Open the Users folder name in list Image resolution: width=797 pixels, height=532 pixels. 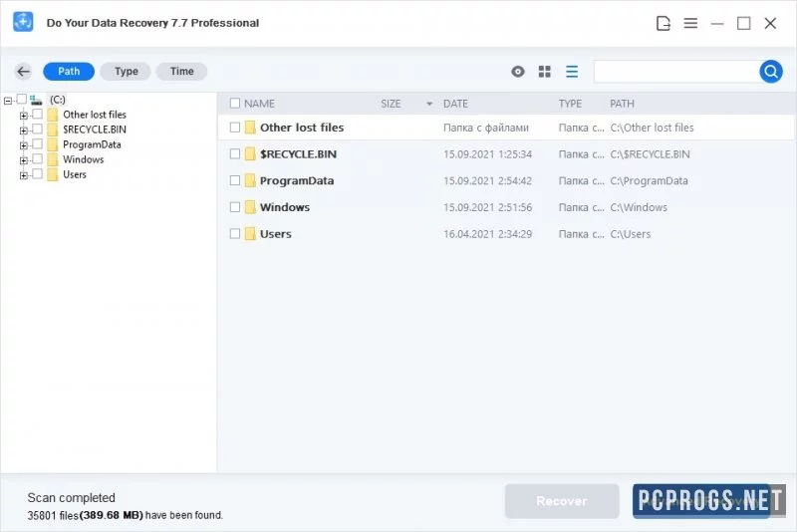coord(276,234)
